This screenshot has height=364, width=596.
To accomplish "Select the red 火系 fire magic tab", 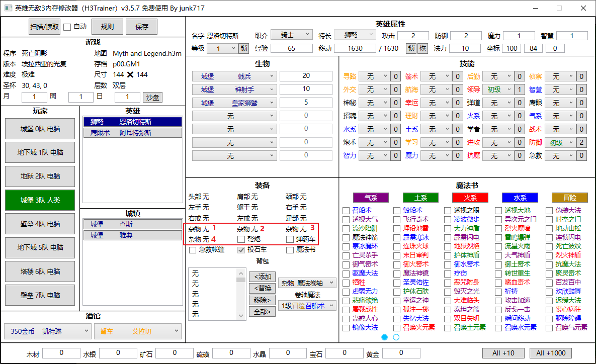I will [x=470, y=198].
